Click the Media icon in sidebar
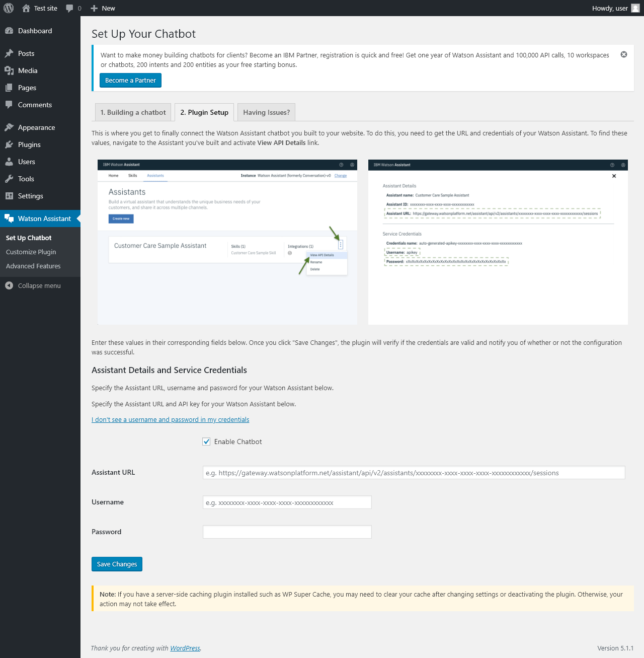Screen dimensions: 644x658 pyautogui.click(x=9, y=70)
